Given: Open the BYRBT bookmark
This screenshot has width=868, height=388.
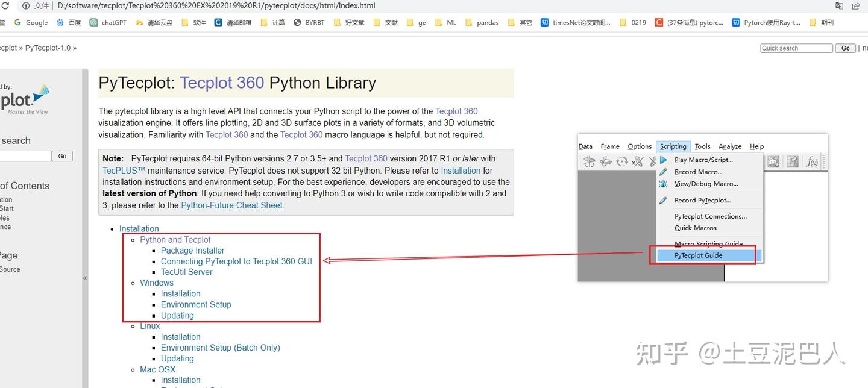Looking at the screenshot, I should click(309, 22).
